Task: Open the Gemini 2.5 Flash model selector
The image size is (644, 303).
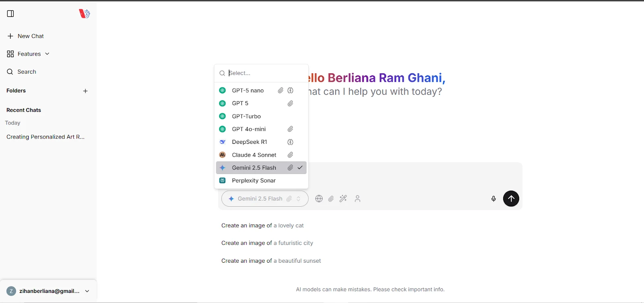Action: 265,199
